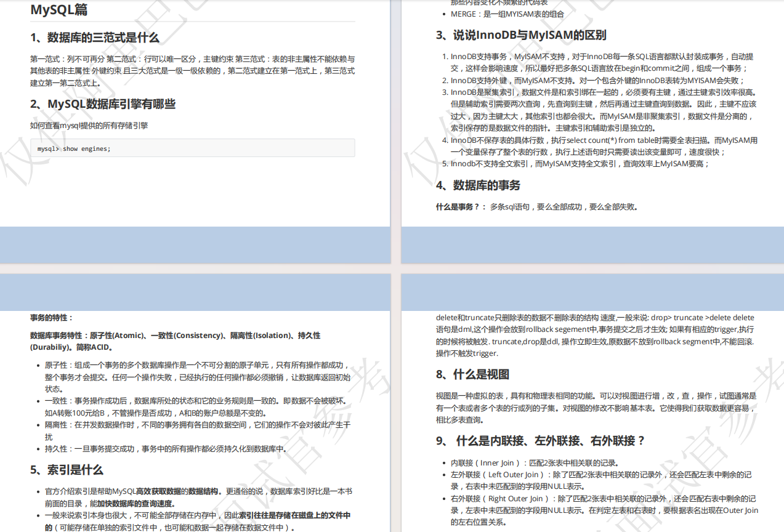The height and width of the screenshot is (532, 784).
Task: Click the bullet starting "右外联接（Right Outer Join）"
Action: 605,510
